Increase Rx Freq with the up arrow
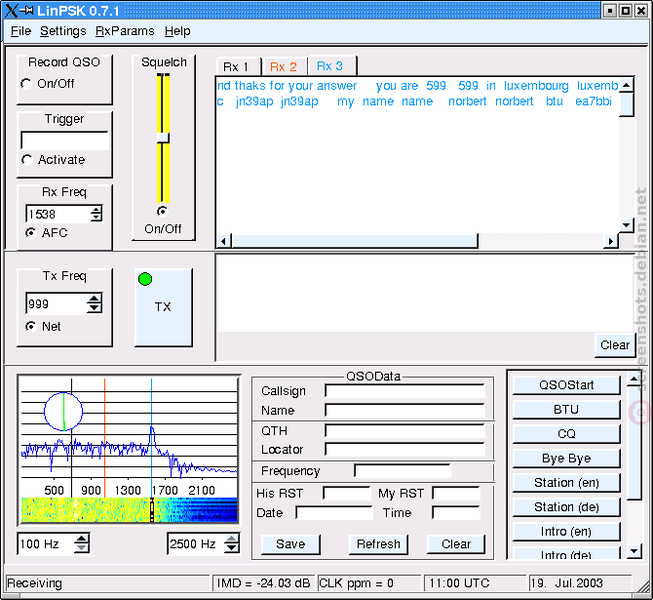653x600 pixels. coord(96,209)
